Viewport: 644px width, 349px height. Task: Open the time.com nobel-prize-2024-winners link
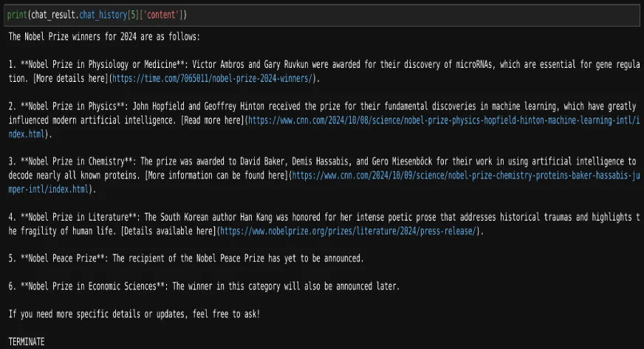(x=213, y=78)
